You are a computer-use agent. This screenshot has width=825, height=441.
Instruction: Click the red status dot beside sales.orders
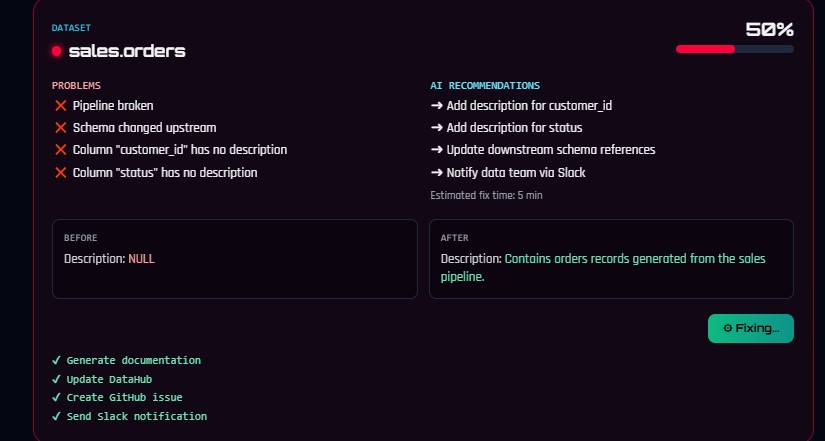[x=56, y=51]
